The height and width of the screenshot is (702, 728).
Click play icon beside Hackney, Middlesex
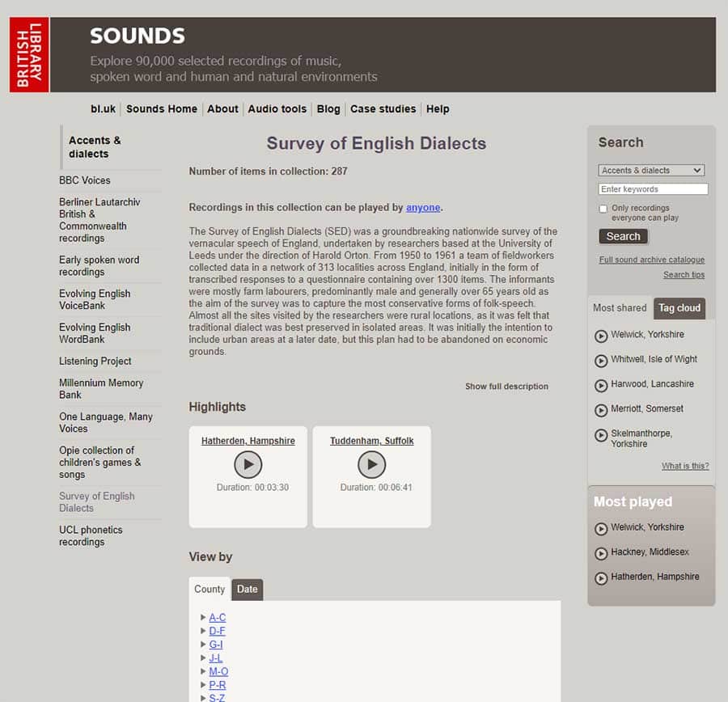[601, 553]
